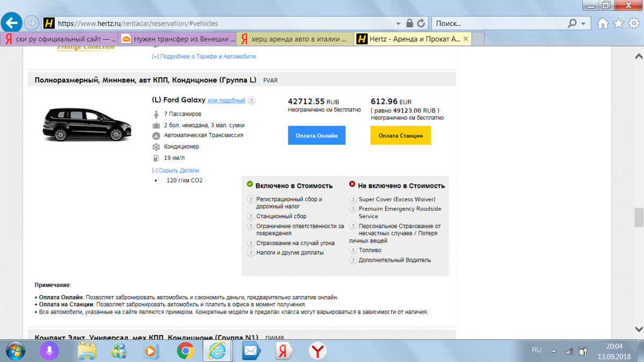Click the security lock icon in address bar

410,23
